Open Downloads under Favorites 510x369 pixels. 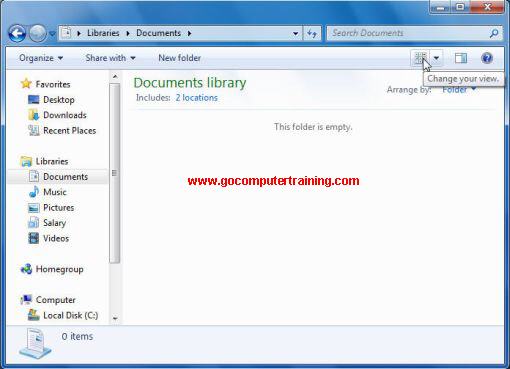65,115
